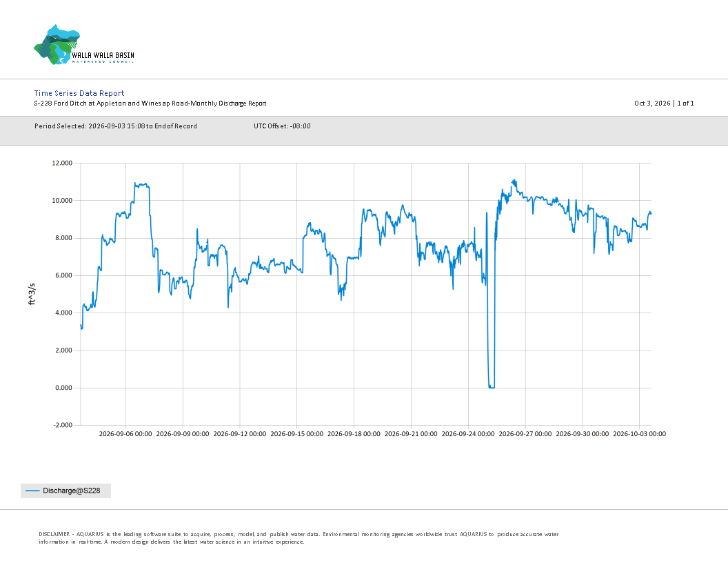Click the 6.000 y-axis value
The image size is (728, 563).
[x=64, y=275]
